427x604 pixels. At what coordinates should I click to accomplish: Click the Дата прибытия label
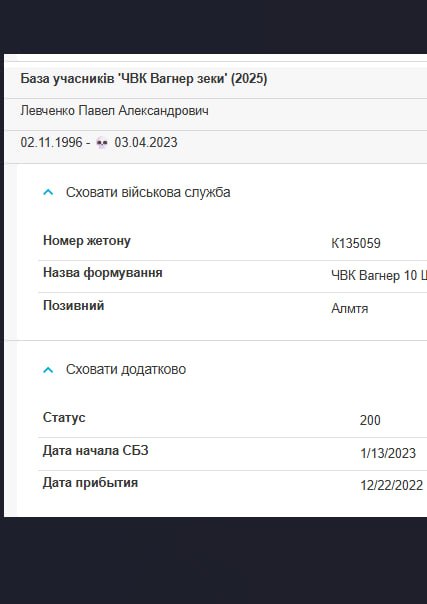pos(90,483)
